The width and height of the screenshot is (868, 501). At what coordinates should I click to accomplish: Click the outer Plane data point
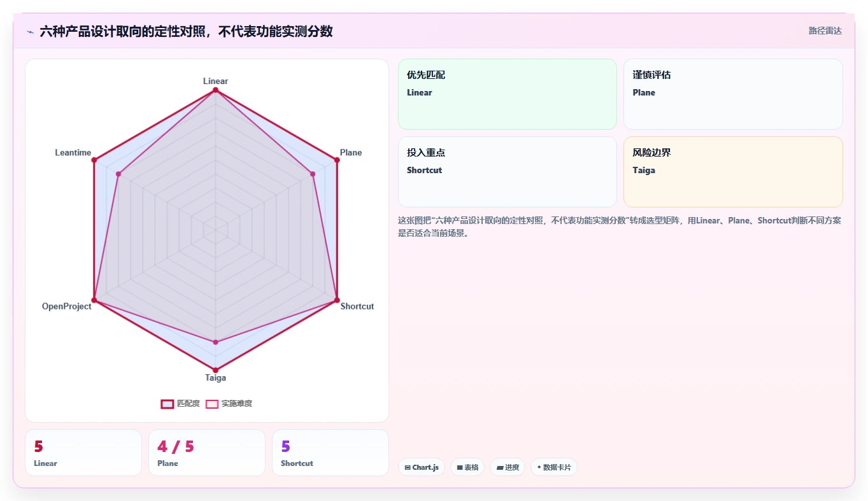point(337,160)
